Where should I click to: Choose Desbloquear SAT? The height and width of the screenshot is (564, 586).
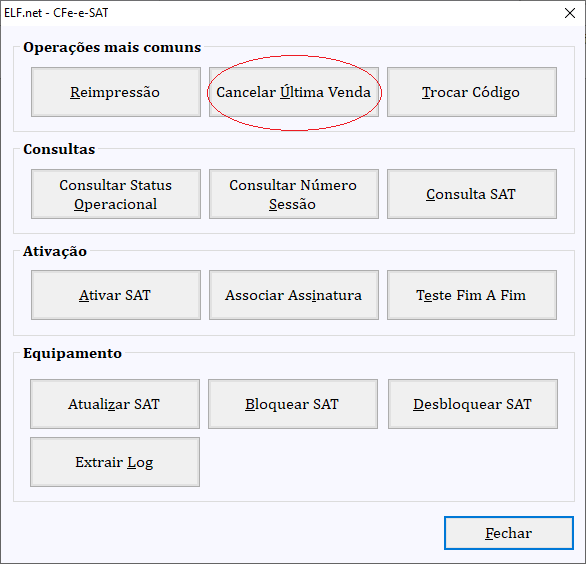[x=473, y=404]
